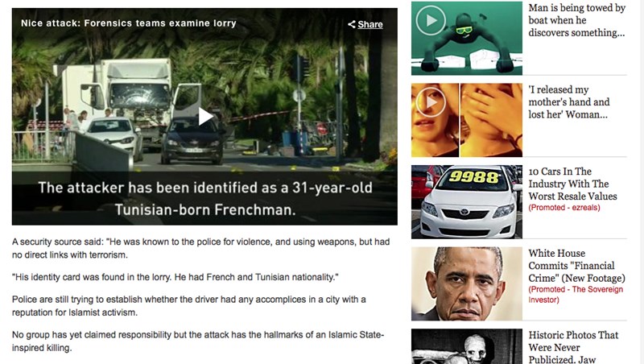Open the white car 9988 thumbnail
This screenshot has height=364, width=644.
click(x=467, y=201)
